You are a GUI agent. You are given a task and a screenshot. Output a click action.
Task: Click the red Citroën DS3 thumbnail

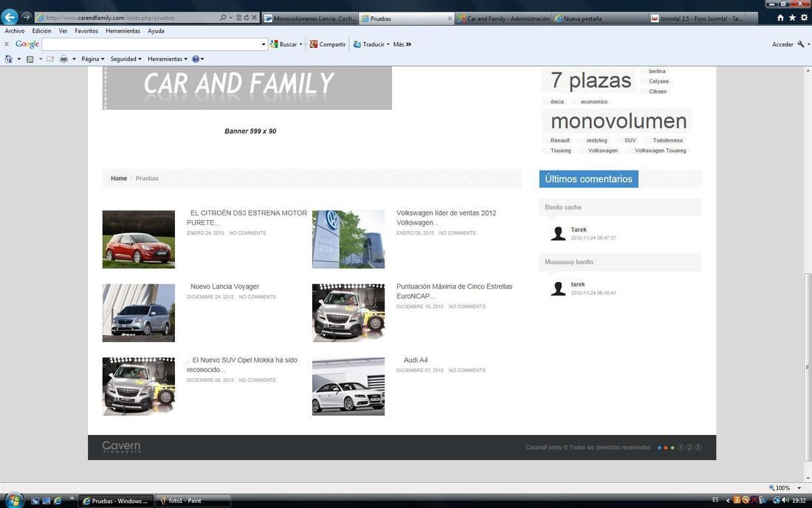pyautogui.click(x=138, y=239)
